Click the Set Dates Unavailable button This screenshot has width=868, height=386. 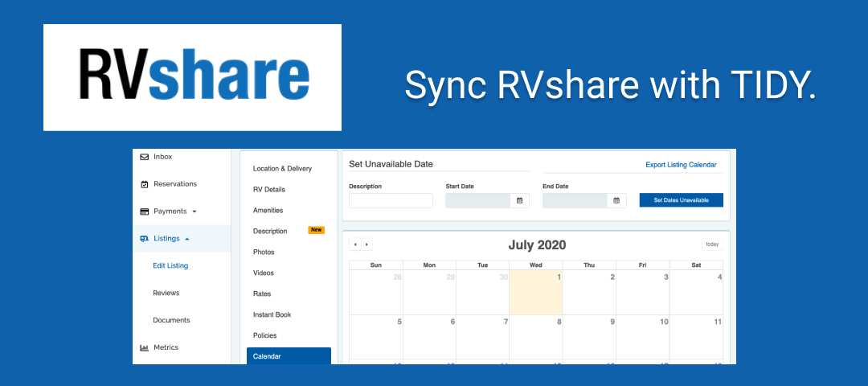click(681, 200)
